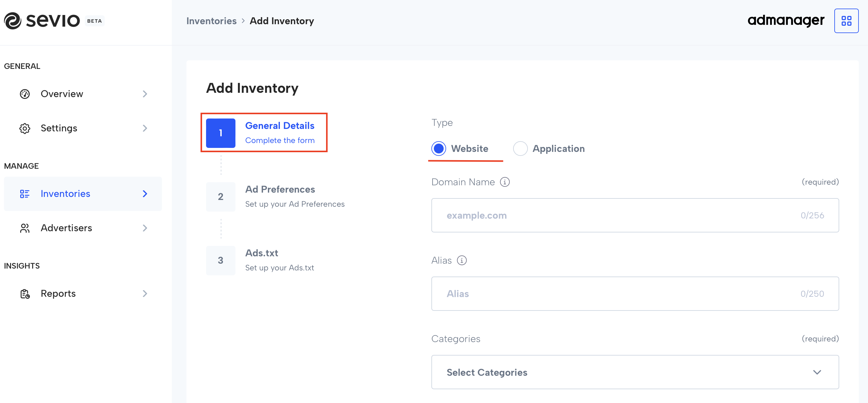Click the Reports document icon
Image resolution: width=868 pixels, height=403 pixels.
(24, 293)
